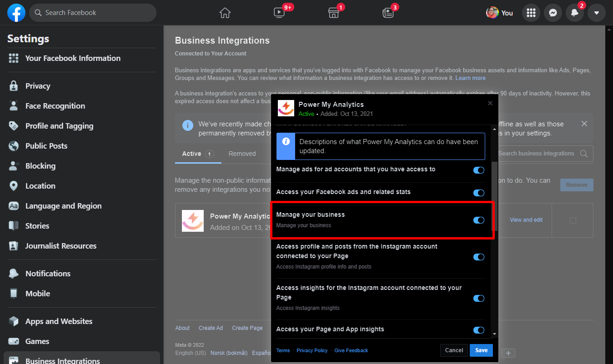
Task: Open the News pages icon
Action: (388, 13)
